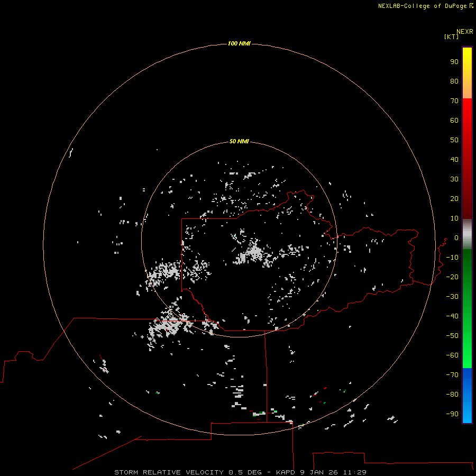The height and width of the screenshot is (476, 476).
Task: Click the -90 value on velocity scale
Action: (x=452, y=414)
